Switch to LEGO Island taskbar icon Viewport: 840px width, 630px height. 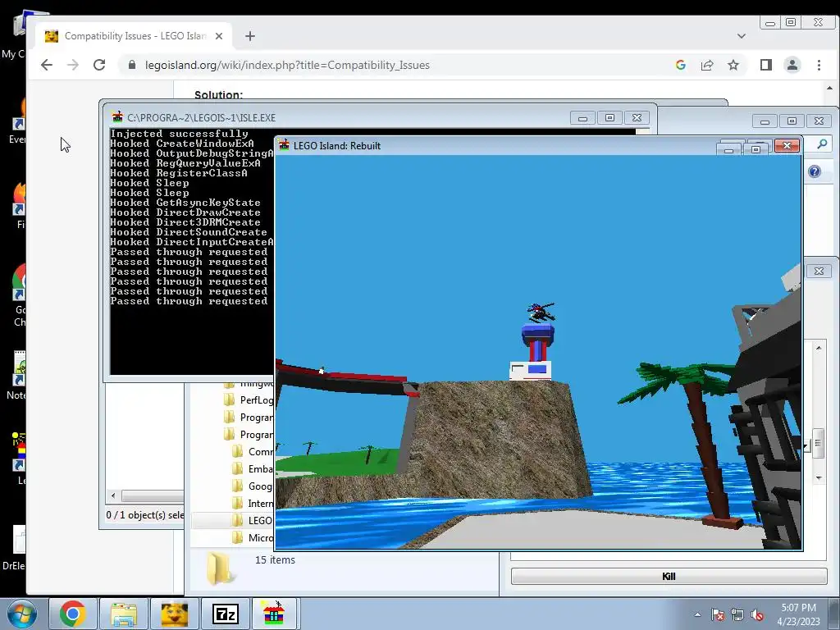(274, 614)
